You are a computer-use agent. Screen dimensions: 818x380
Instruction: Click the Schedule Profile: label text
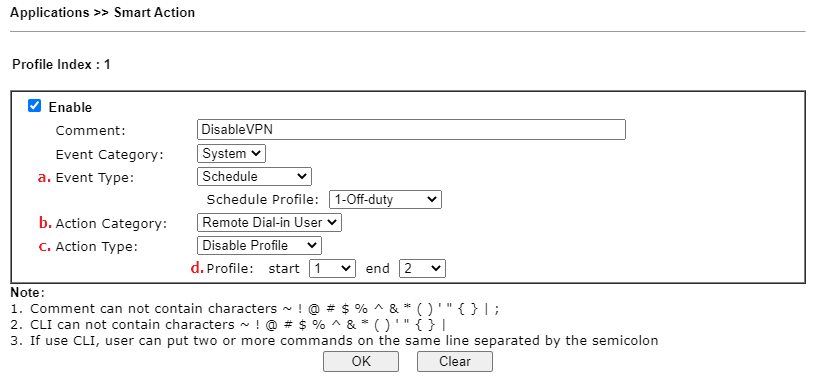tap(262, 199)
